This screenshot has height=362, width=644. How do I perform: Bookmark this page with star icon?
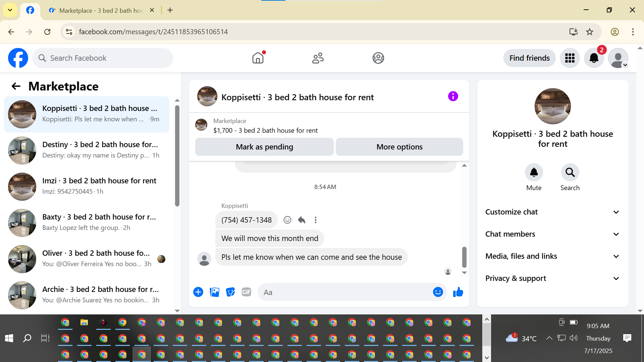point(590,32)
